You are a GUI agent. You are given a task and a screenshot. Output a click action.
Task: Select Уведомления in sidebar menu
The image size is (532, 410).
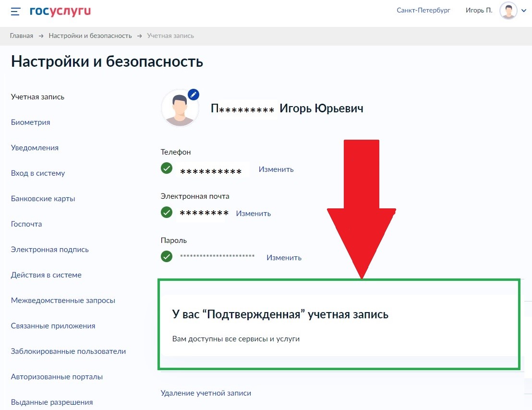(x=35, y=148)
